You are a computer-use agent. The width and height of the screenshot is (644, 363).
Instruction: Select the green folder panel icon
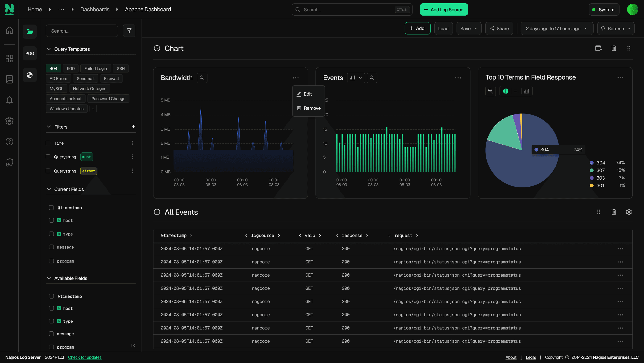tap(30, 32)
